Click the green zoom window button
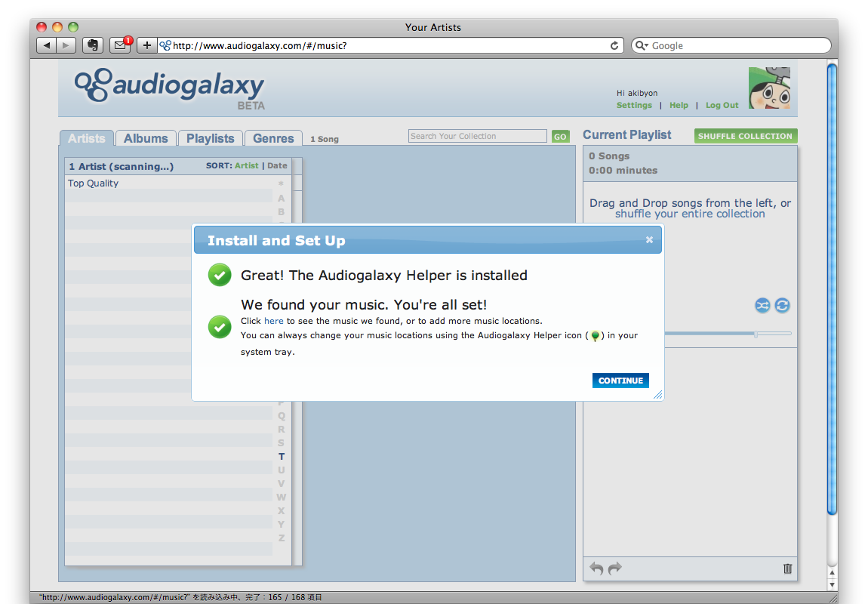This screenshot has width=868, height=604. (x=73, y=26)
